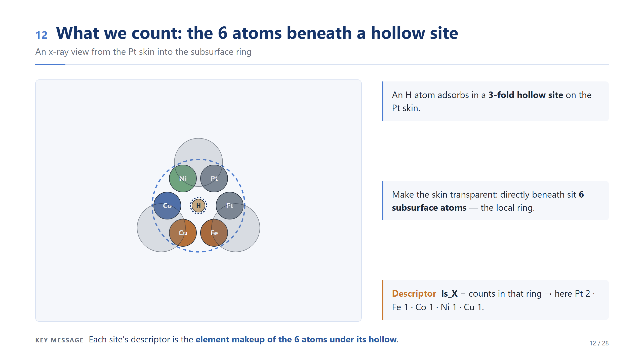The height and width of the screenshot is (362, 644).
Task: Click the KEY MESSAGE label
Action: (59, 340)
